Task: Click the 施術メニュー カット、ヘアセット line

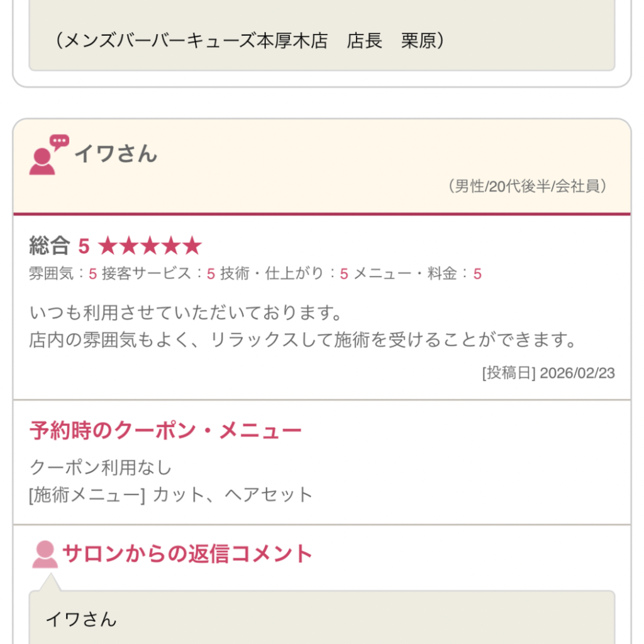Action: (171, 495)
